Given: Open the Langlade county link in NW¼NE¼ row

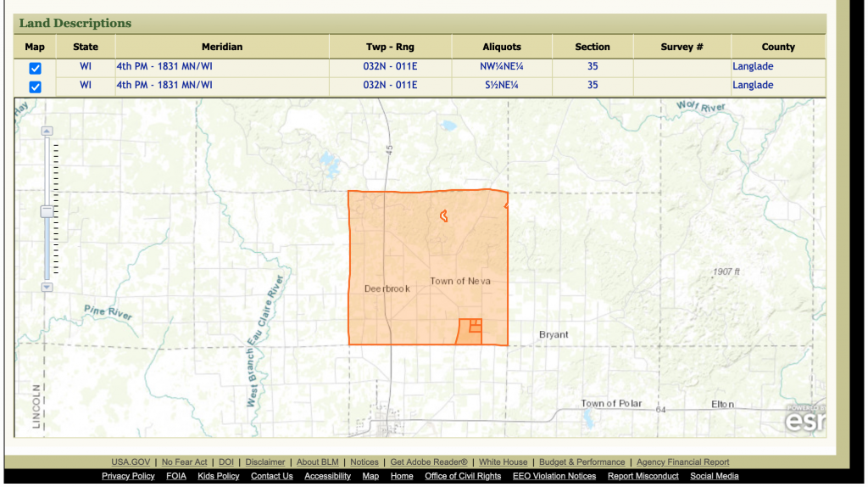Looking at the screenshot, I should (x=753, y=66).
